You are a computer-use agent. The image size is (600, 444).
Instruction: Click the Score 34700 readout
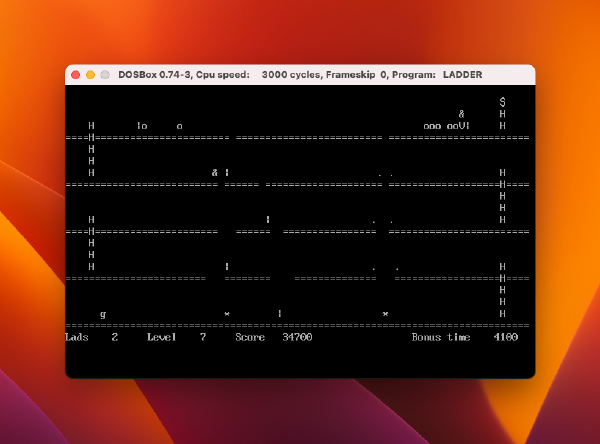coord(274,337)
